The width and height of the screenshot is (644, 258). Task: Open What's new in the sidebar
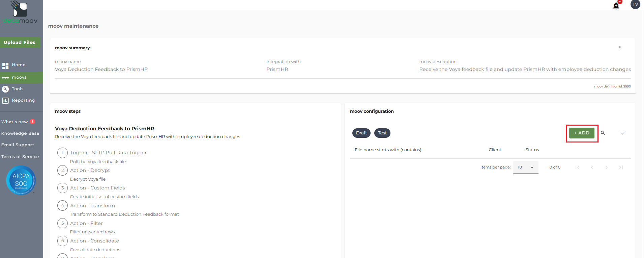[14, 122]
